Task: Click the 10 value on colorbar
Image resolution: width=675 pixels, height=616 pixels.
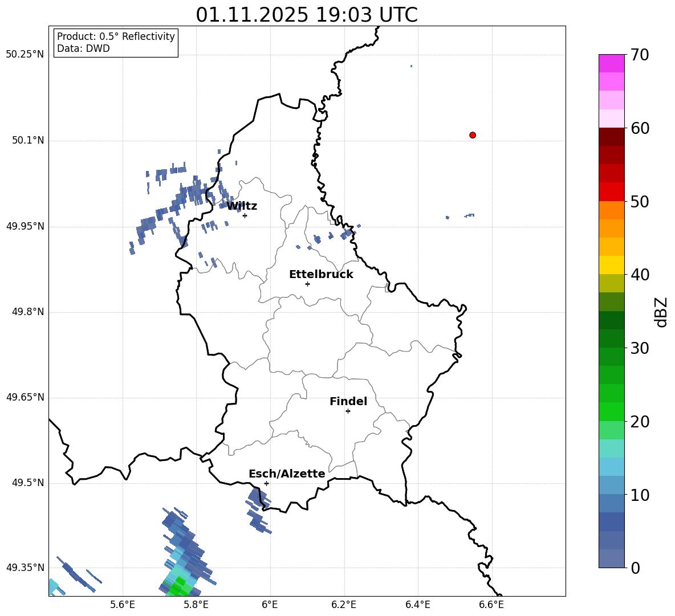Action: click(x=640, y=495)
